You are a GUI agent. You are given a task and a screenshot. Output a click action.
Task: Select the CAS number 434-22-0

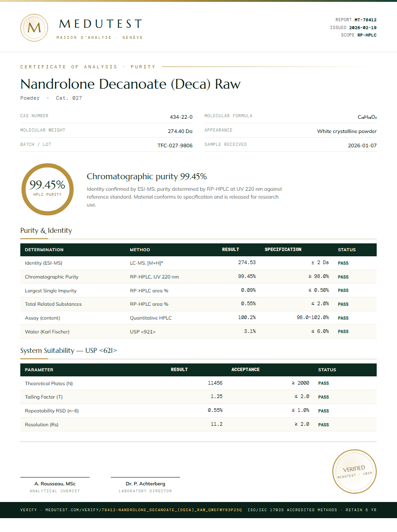coord(181,117)
